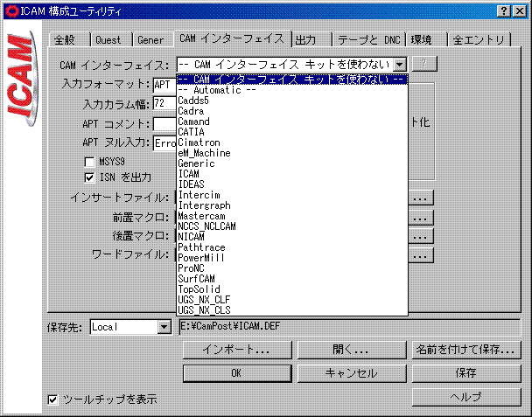Select ProNC in the list
Image resolution: width=532 pixels, height=417 pixels.
coord(292,268)
